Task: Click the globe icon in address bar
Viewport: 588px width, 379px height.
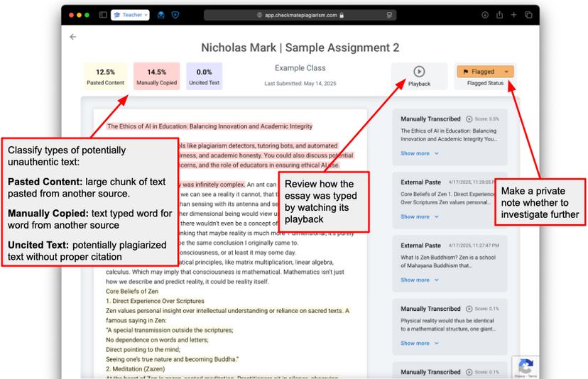Action: click(x=259, y=15)
